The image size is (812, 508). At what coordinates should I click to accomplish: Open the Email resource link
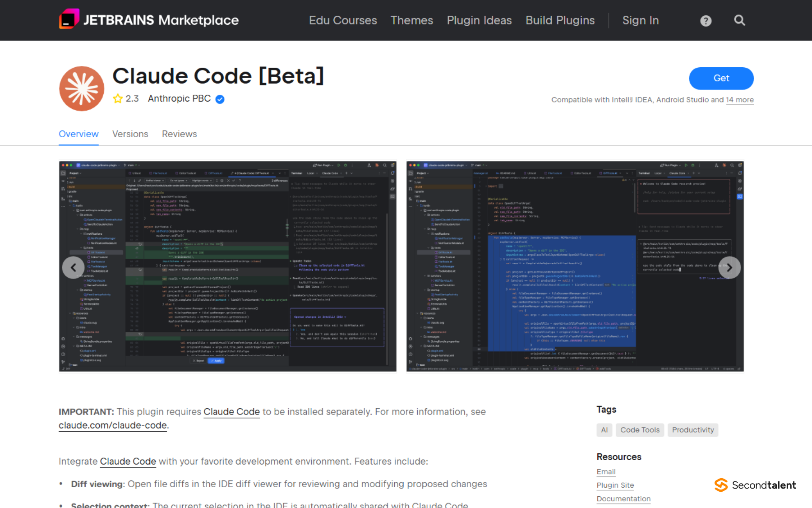point(606,472)
